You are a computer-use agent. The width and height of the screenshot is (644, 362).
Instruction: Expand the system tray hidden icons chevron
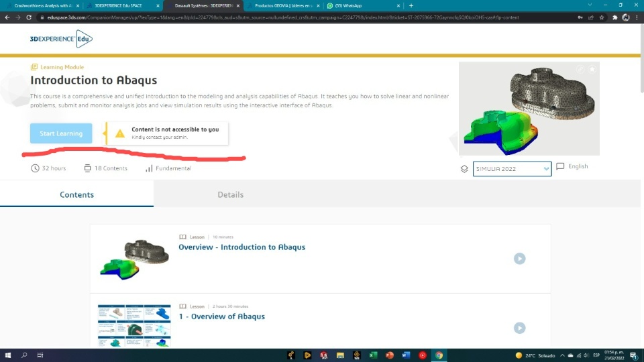(562, 355)
